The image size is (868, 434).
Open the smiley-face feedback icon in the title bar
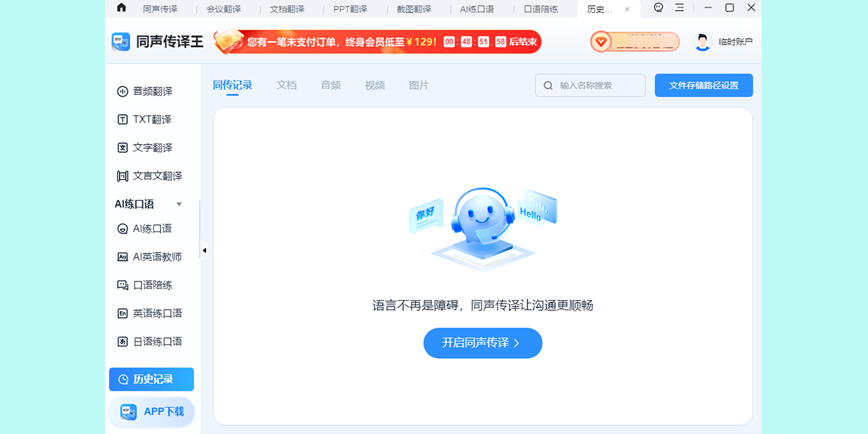click(x=658, y=8)
